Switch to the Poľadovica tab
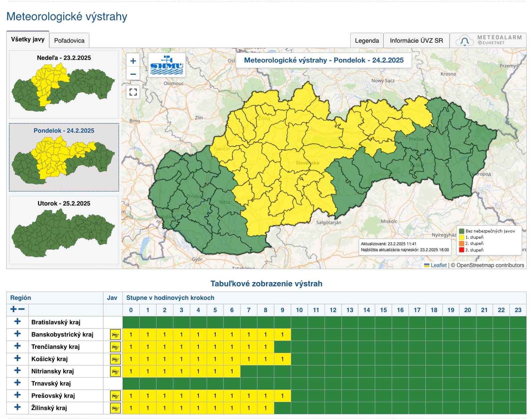 tap(69, 41)
